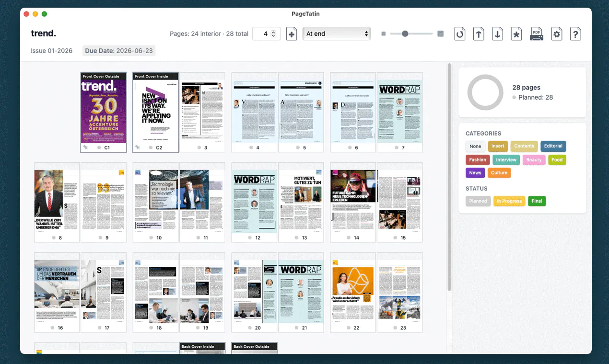609x364 pixels.
Task: Toggle the Food category tag
Action: [557, 159]
